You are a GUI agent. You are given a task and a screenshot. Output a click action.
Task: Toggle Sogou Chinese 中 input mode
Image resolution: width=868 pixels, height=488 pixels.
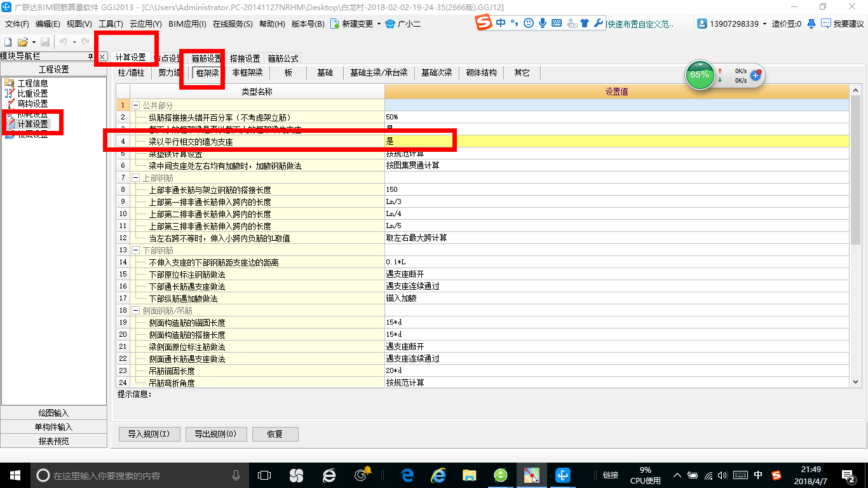pyautogui.click(x=501, y=23)
